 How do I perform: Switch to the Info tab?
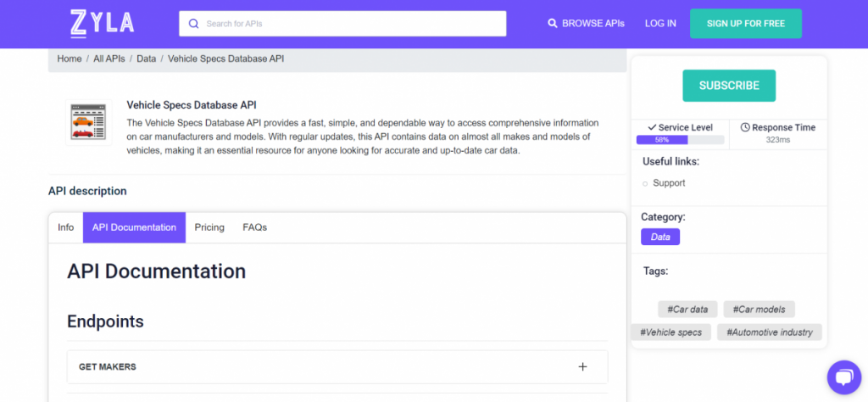(65, 227)
